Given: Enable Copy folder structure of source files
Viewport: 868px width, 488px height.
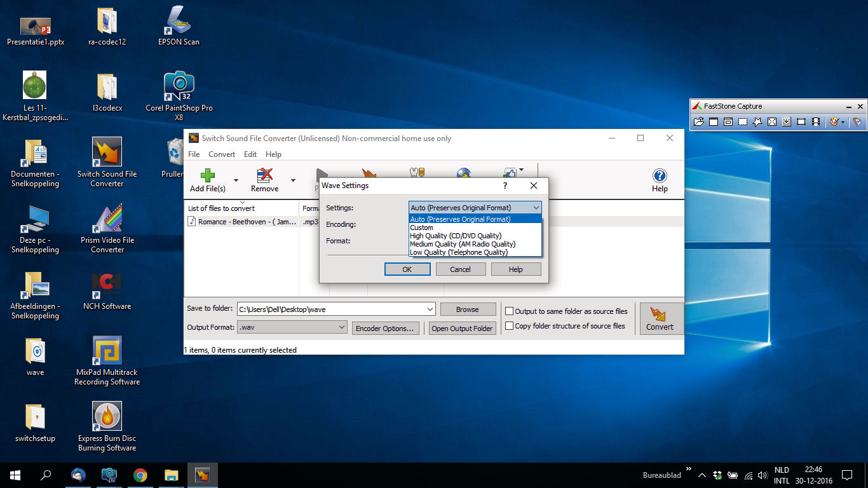Looking at the screenshot, I should coord(509,326).
